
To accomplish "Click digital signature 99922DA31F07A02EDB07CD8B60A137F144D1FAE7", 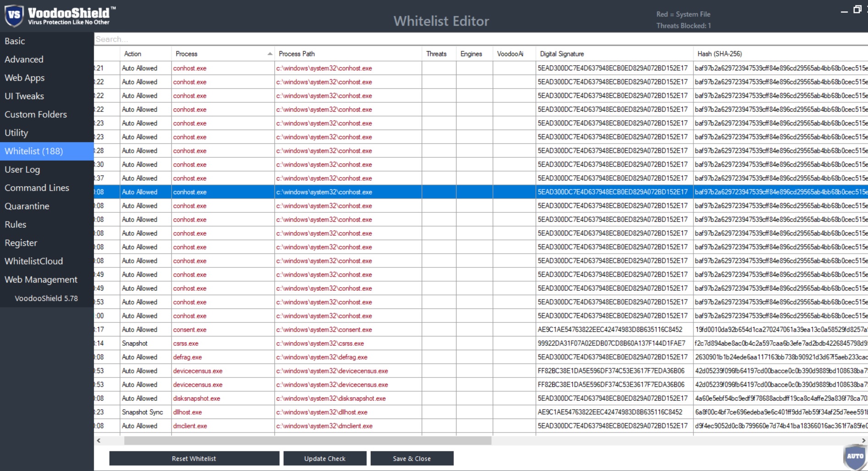I will coord(615,344).
